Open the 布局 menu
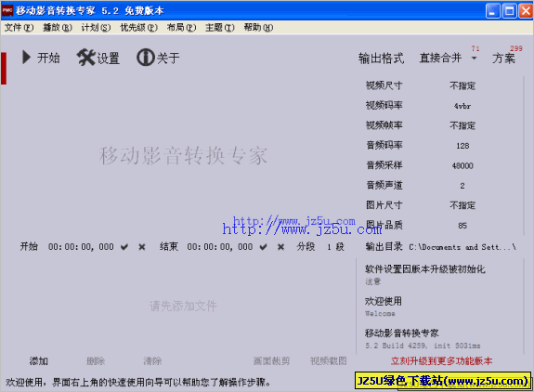 [x=181, y=28]
